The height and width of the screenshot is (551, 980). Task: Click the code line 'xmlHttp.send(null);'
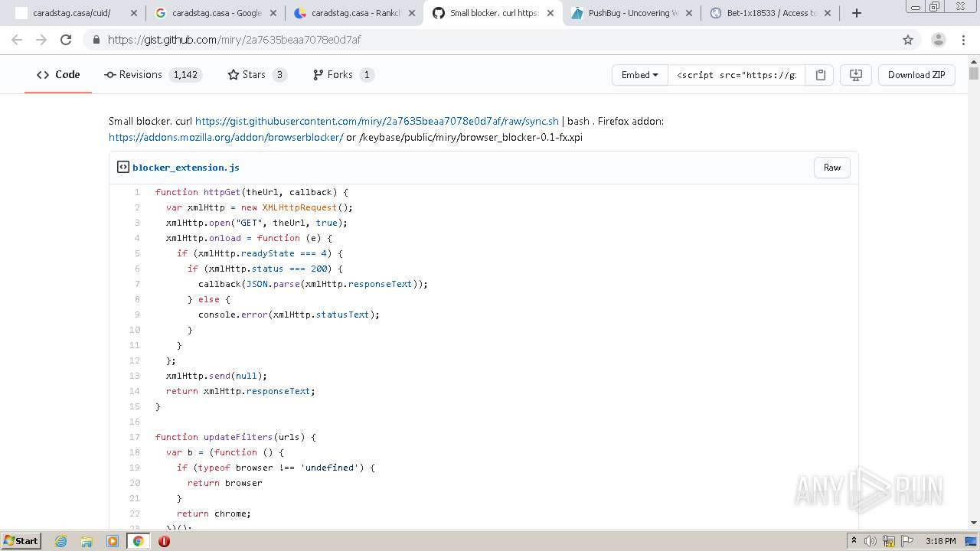pyautogui.click(x=217, y=376)
